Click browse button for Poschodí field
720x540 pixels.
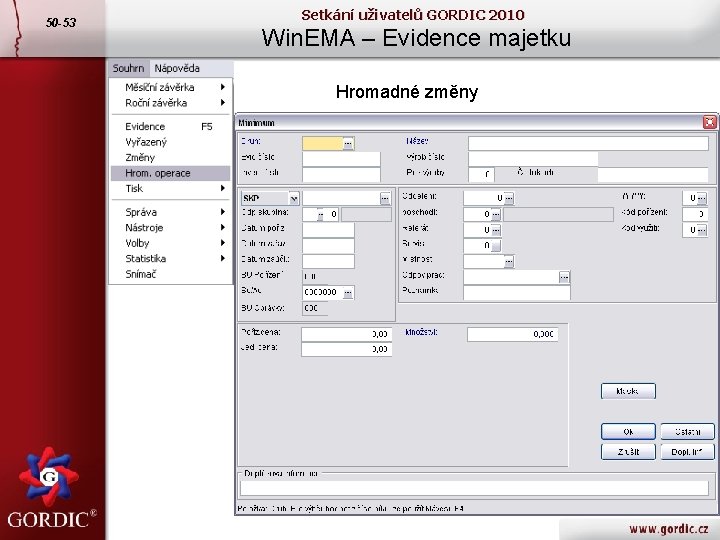[x=496, y=214]
